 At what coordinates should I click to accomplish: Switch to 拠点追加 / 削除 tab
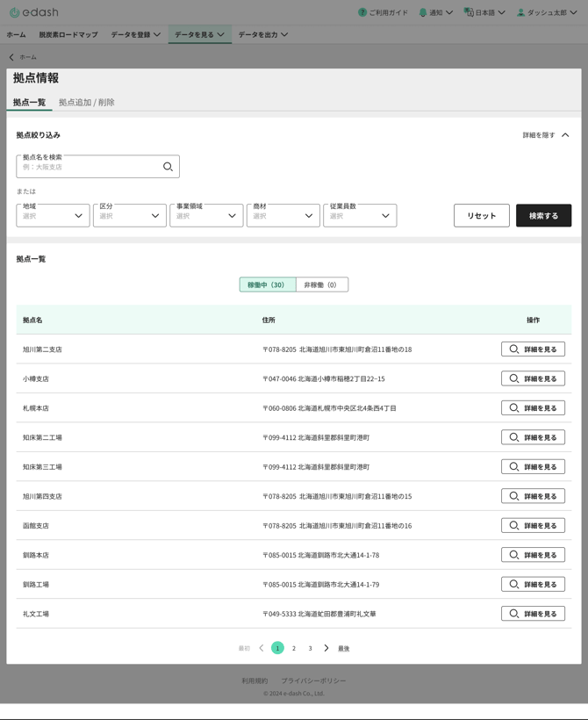(x=86, y=102)
